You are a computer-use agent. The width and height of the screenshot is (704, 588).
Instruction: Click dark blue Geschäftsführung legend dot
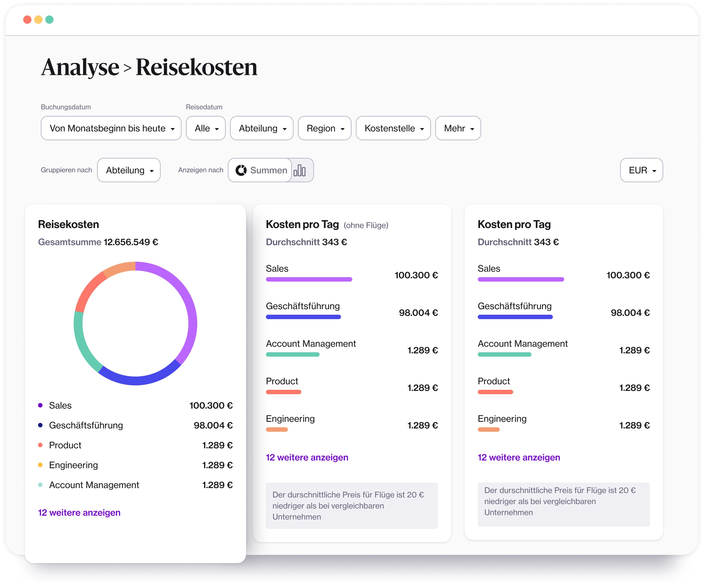pos(40,425)
